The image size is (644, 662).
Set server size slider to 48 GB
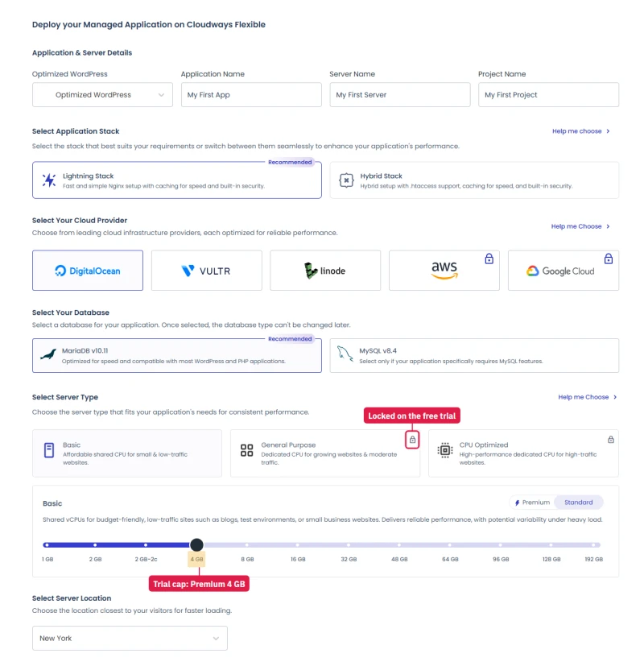[399, 545]
